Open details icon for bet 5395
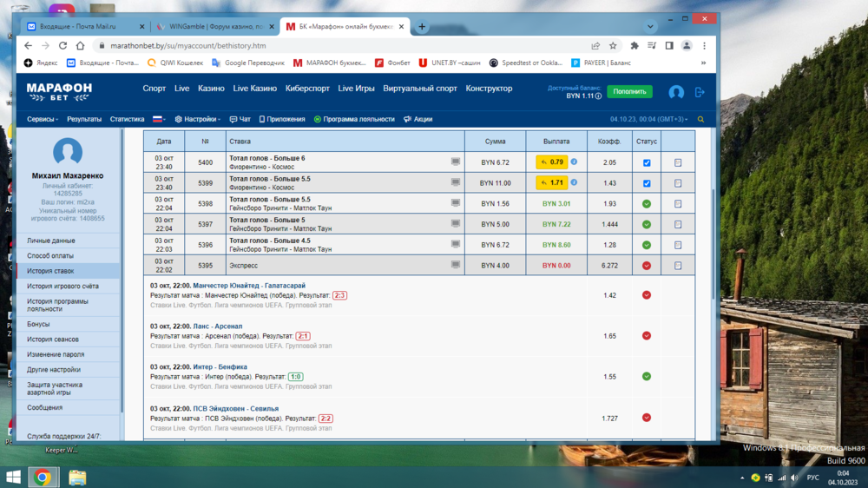 pos(678,266)
